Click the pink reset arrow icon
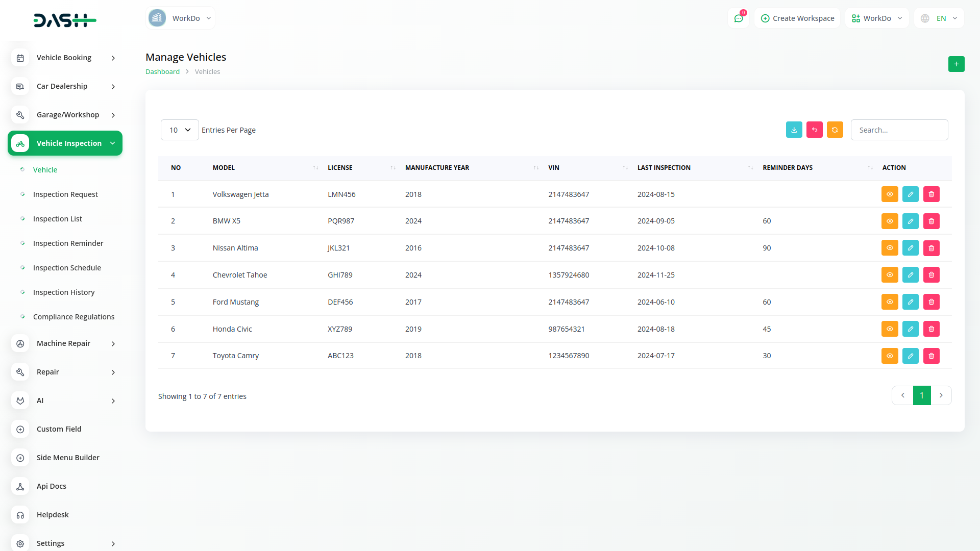Screen dimensions: 980x551 pos(814,130)
